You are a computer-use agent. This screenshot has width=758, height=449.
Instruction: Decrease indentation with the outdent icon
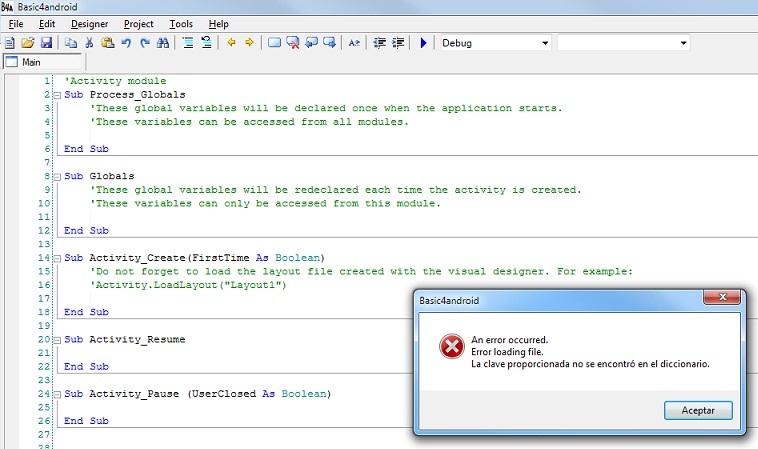click(379, 43)
